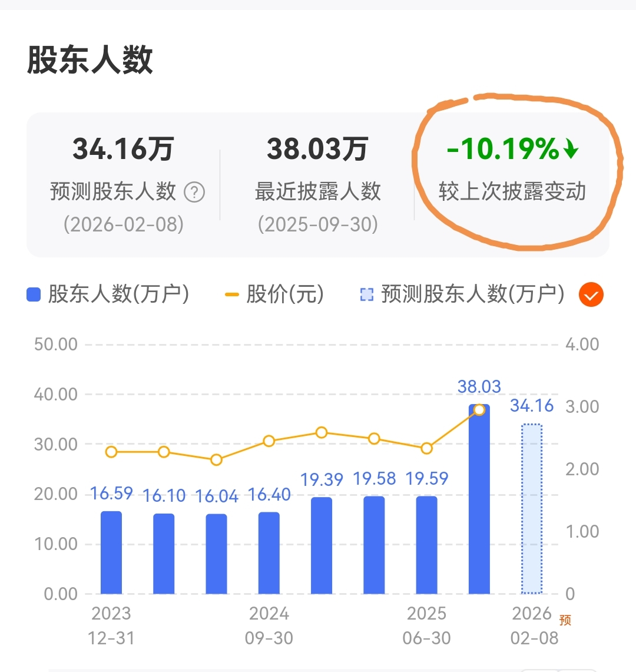This screenshot has height=672, width=636.
Task: Click the -10.19% change value
Action: point(503,149)
